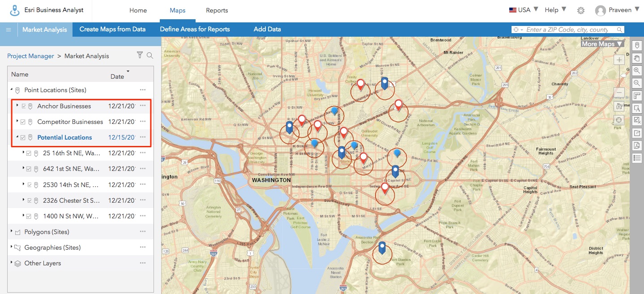Toggle the Competitor Businesses checkbox
Image resolution: width=644 pixels, height=294 pixels.
point(23,122)
